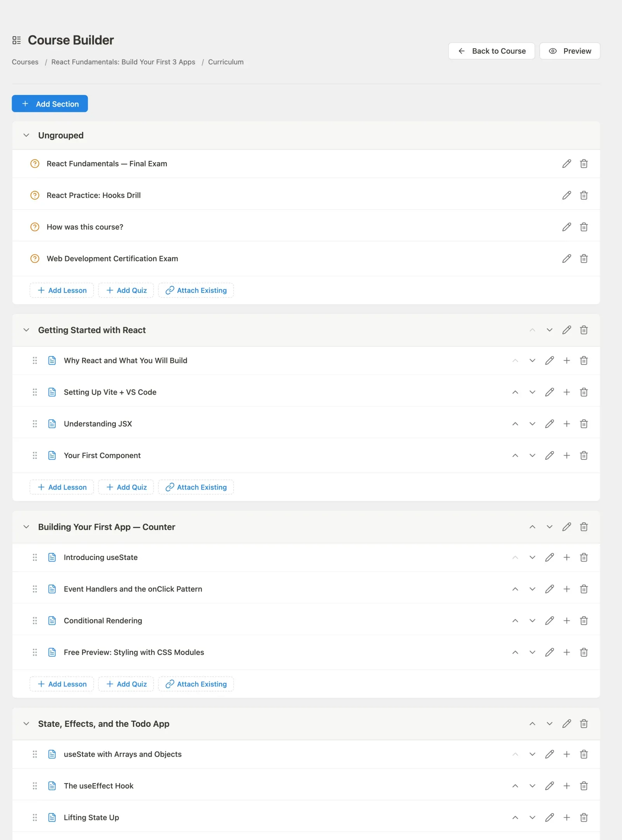Move Setting Up Vite + VS Code lesson up
Screen dimensions: 622x840
tap(515, 392)
